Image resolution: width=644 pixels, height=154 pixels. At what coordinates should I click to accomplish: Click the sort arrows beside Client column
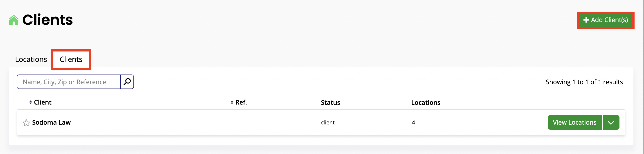(31, 102)
